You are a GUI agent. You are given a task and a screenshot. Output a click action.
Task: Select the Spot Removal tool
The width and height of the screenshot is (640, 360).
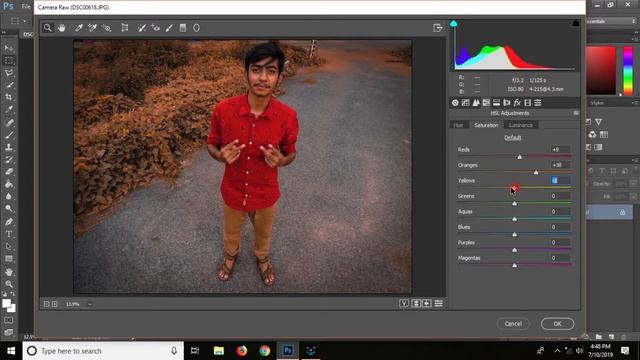coord(141,28)
